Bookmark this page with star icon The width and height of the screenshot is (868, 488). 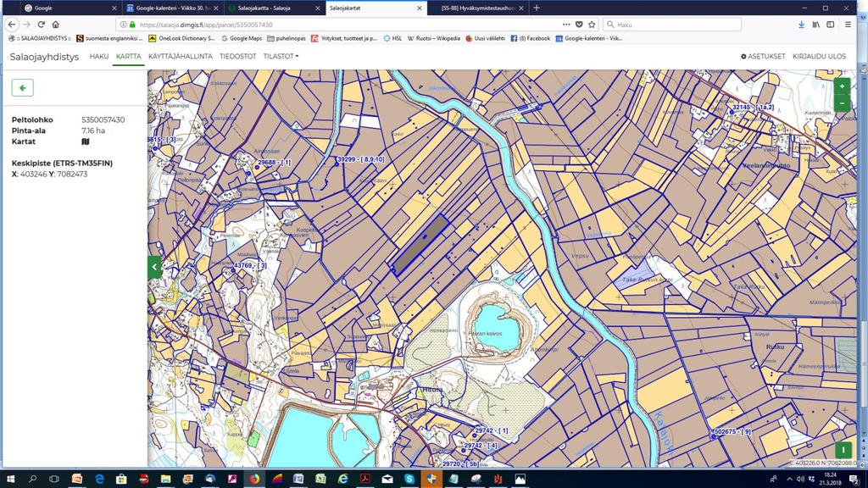click(x=592, y=25)
